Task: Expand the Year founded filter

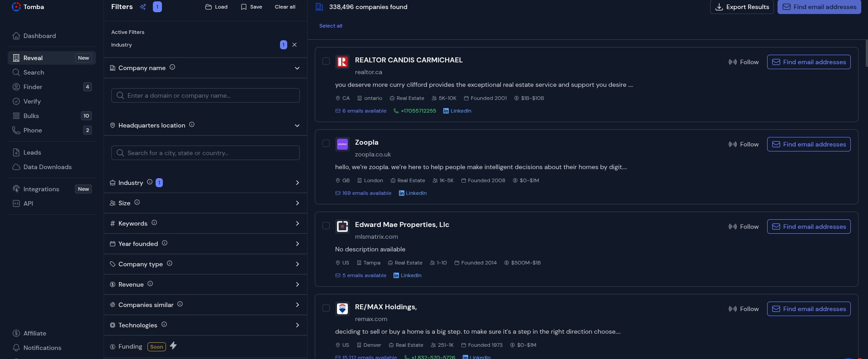Action: 297,244
